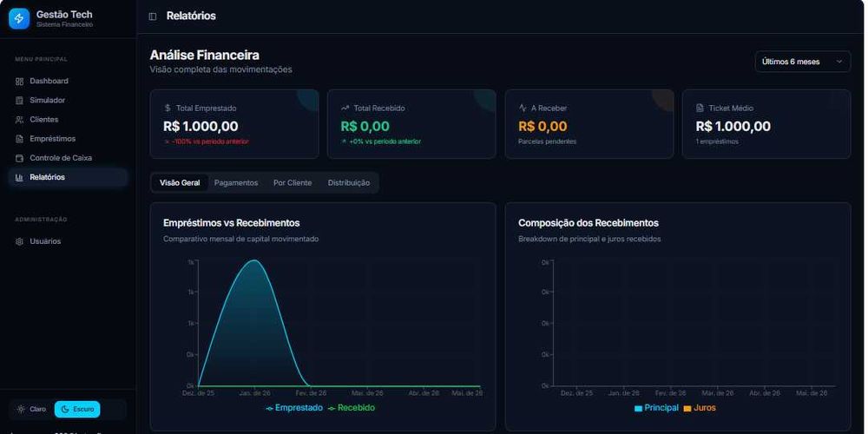Select the Visão Geral tab

(180, 182)
